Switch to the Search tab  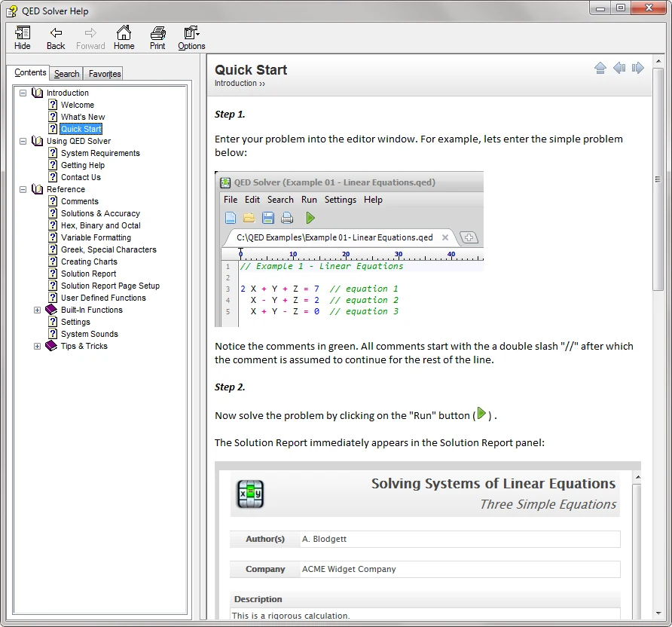coord(66,74)
